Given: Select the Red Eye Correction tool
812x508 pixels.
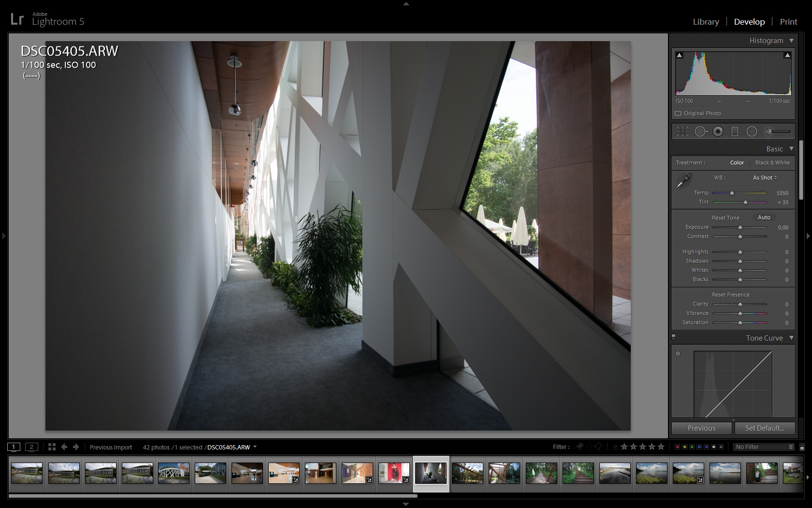Looking at the screenshot, I should pos(718,131).
